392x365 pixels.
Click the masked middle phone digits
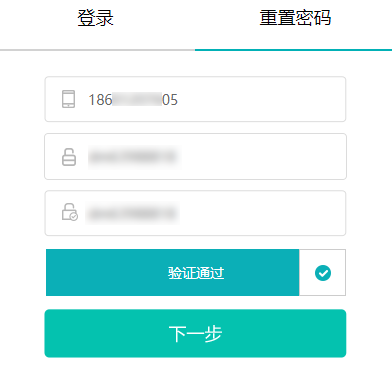[137, 99]
